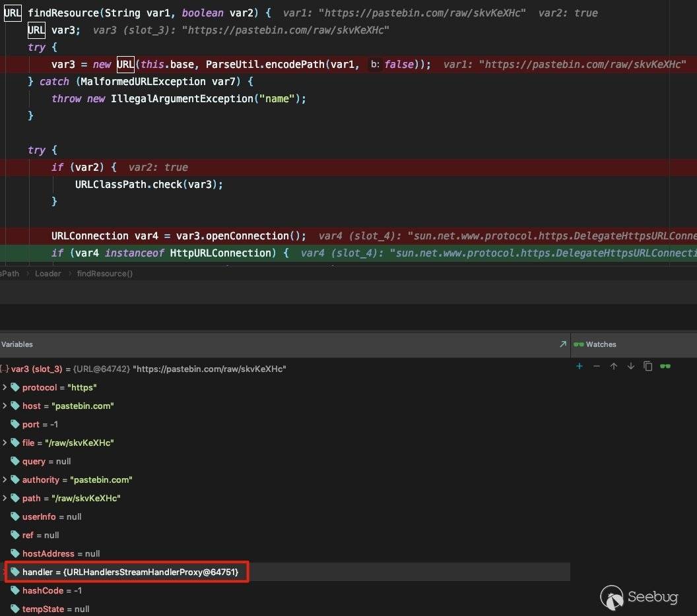Click the add new watch plus icon
This screenshot has height=616, width=697.
580,366
